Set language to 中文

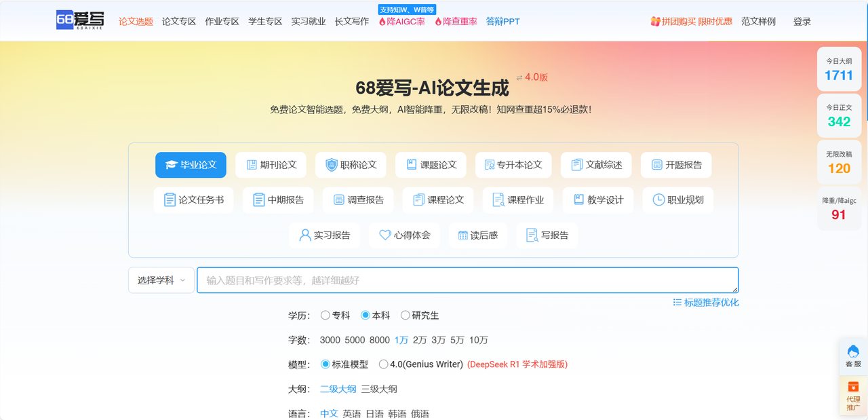coord(330,413)
